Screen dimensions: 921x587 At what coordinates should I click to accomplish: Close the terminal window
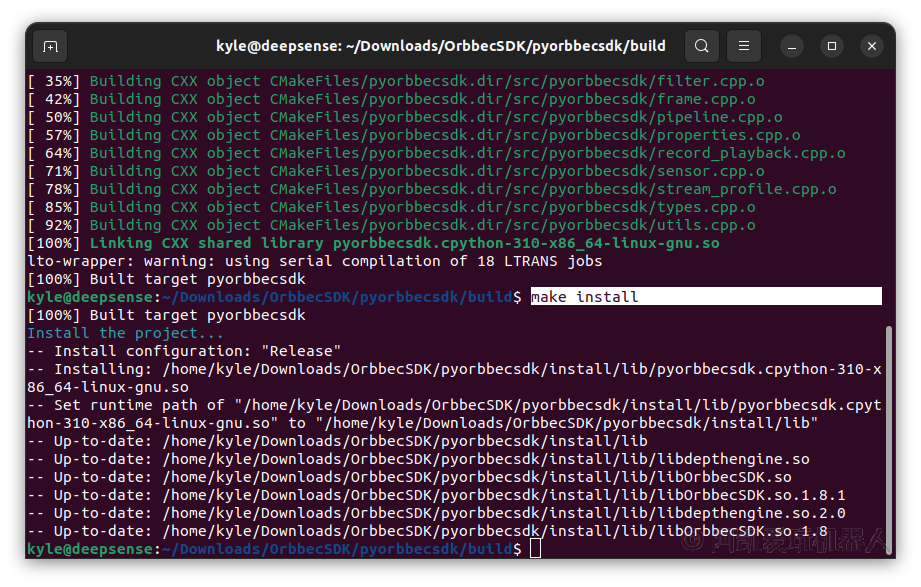(x=872, y=46)
